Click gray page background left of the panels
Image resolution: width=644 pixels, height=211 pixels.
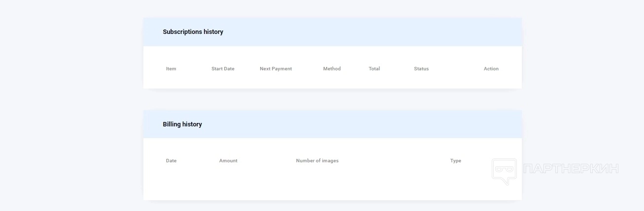click(69, 106)
